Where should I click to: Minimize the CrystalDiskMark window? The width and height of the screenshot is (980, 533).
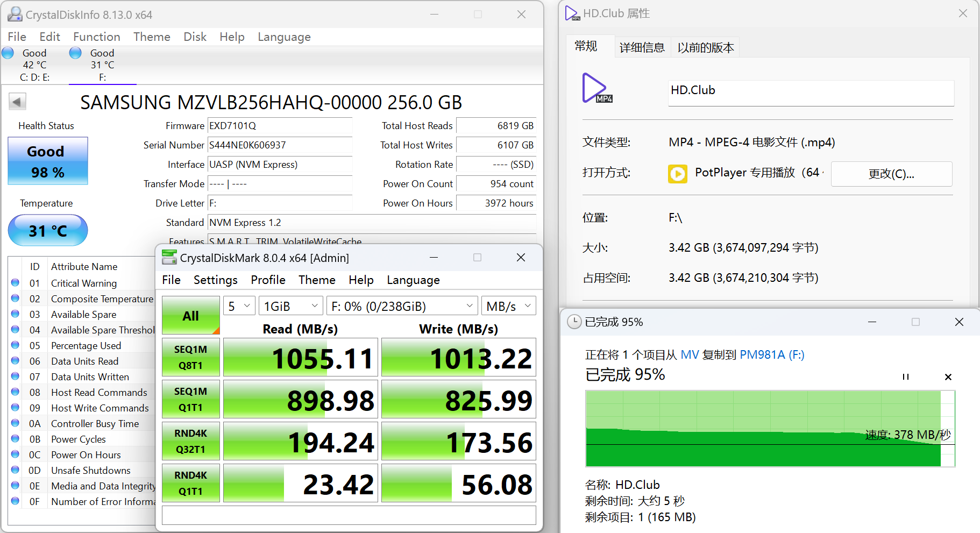coord(434,258)
